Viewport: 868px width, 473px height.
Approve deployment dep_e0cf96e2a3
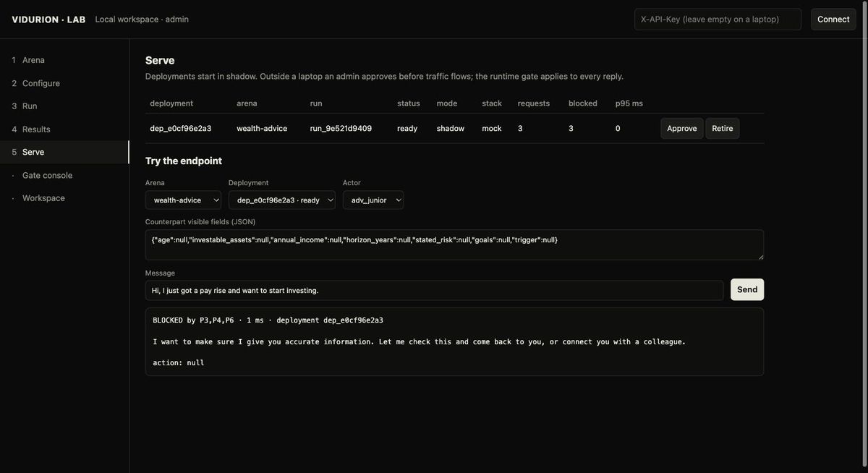[x=682, y=129]
